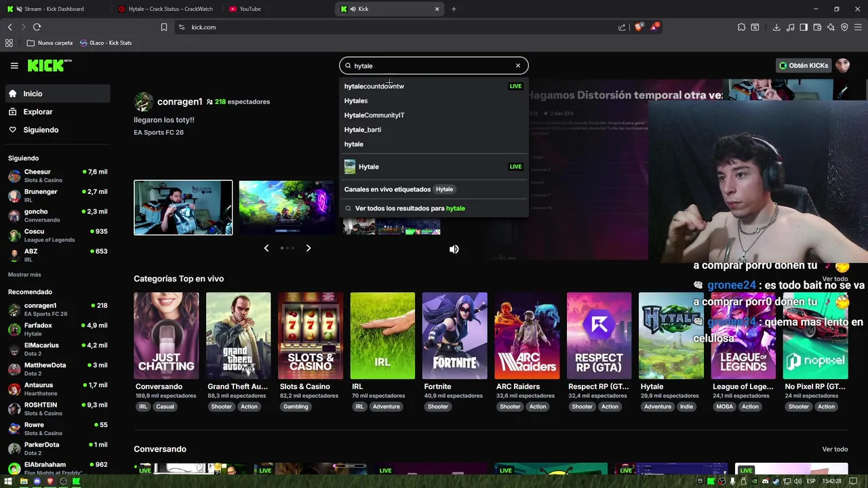Screen dimensions: 868x488
Task: Close the active Kick browser tab
Action: coord(437,9)
